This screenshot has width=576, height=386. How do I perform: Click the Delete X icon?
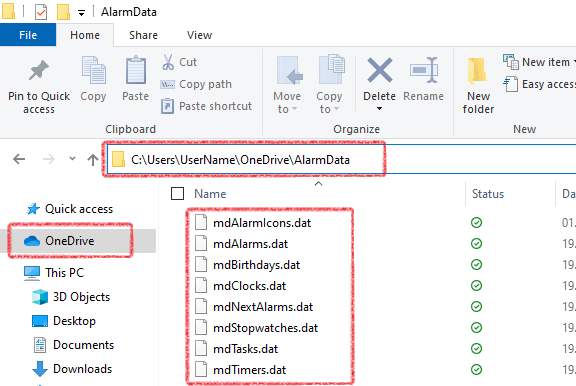[379, 70]
